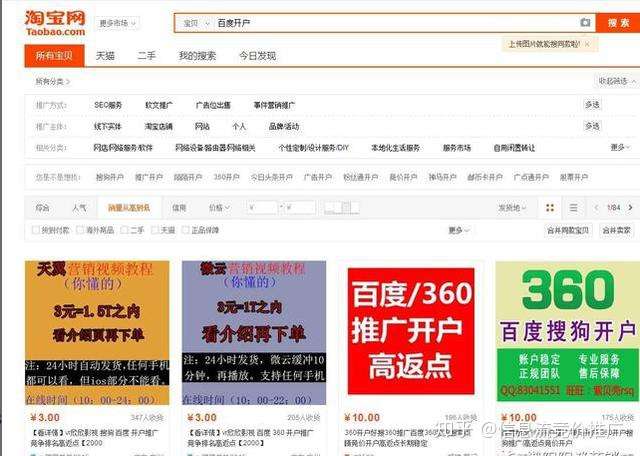Select the 今日发现 tab
Viewport: 640px width, 456px height.
(258, 56)
